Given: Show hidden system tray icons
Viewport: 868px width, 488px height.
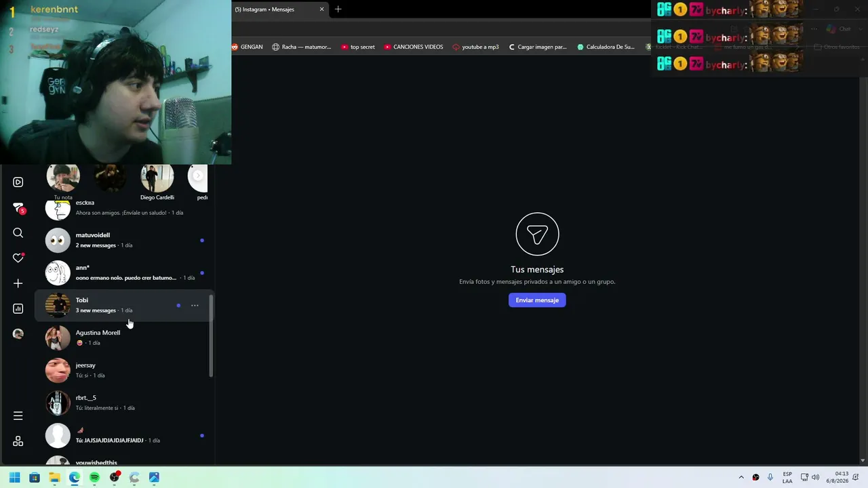Looking at the screenshot, I should [x=741, y=477].
